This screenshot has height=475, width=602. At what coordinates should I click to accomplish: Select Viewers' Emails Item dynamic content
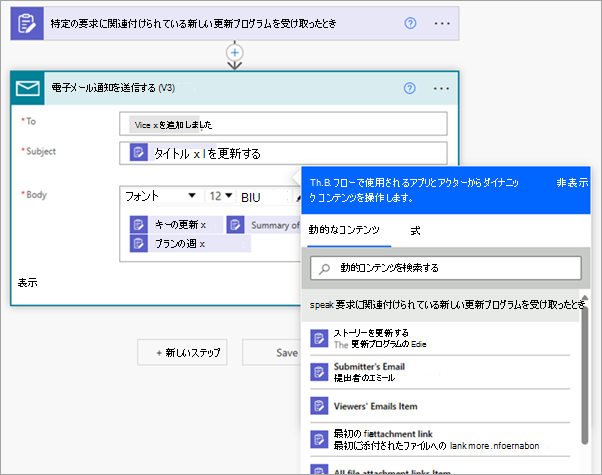pyautogui.click(x=440, y=406)
